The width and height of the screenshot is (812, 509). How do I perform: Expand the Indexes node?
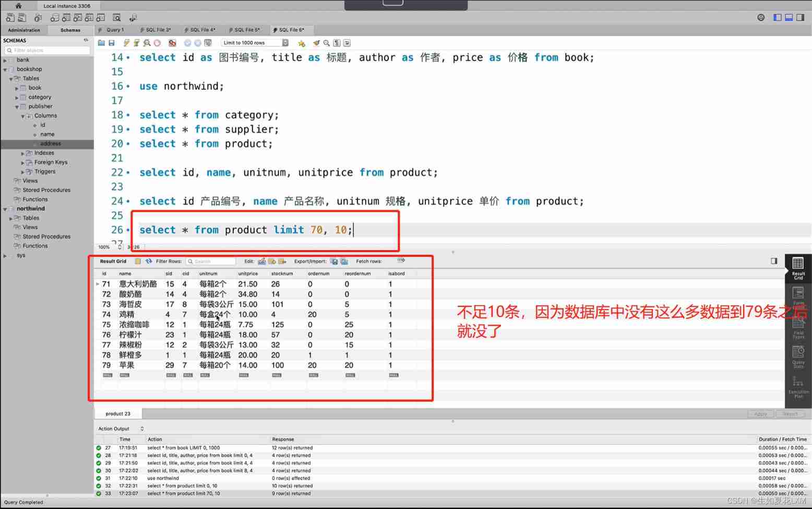coord(22,153)
